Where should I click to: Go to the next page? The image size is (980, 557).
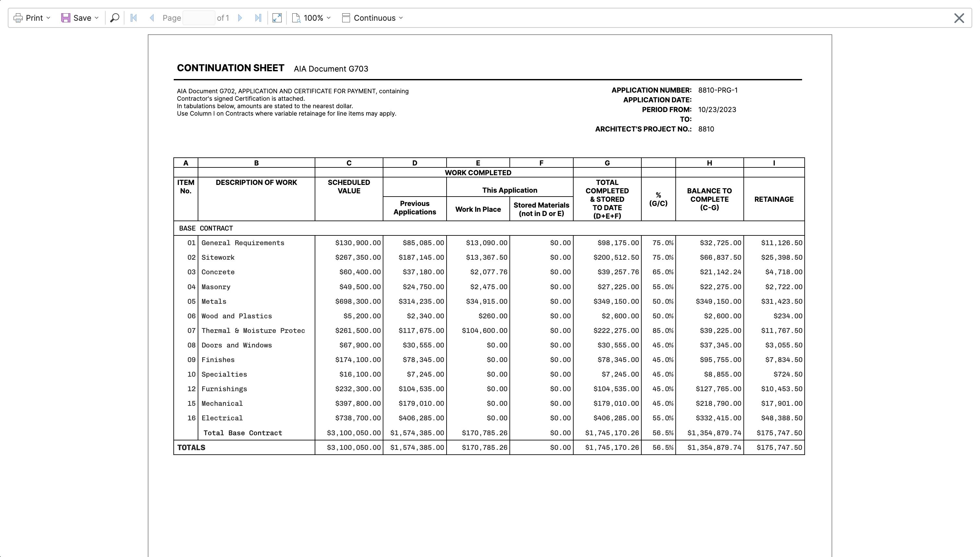pos(240,18)
